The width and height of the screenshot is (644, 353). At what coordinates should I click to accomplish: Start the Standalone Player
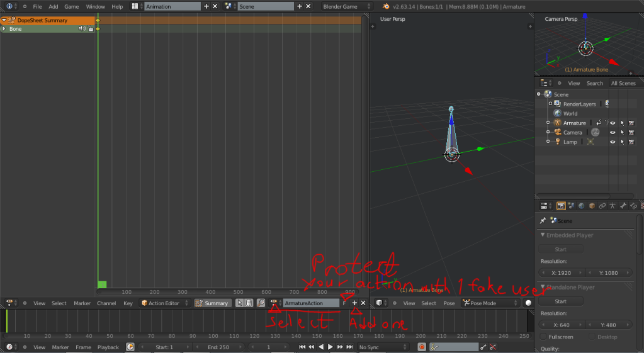[x=561, y=301]
